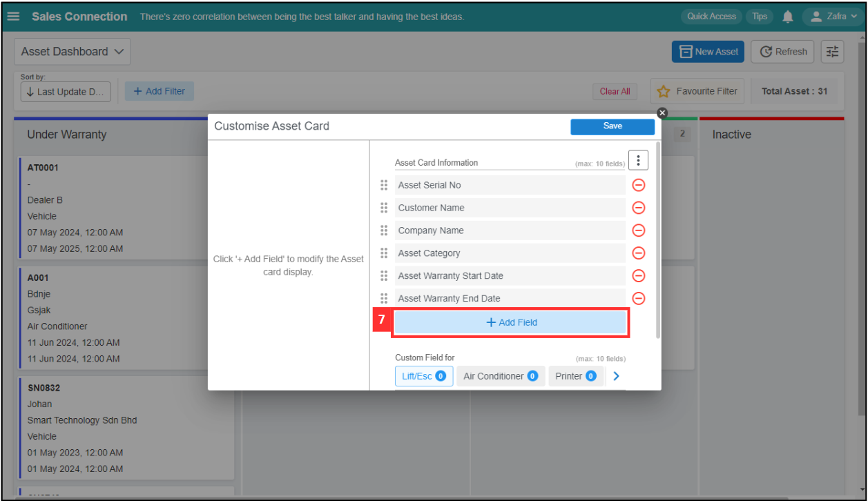Click the dialog's vertical scrollbar

[658, 239]
